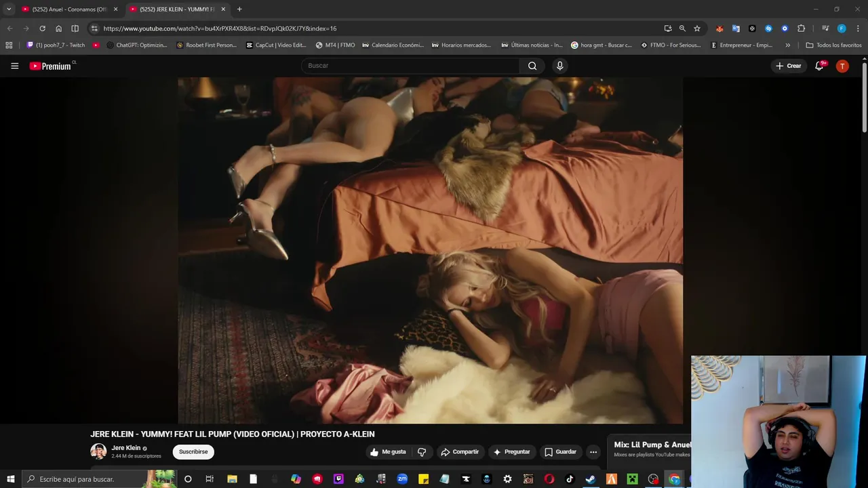Click the search magnifier button on YouTube

point(532,66)
